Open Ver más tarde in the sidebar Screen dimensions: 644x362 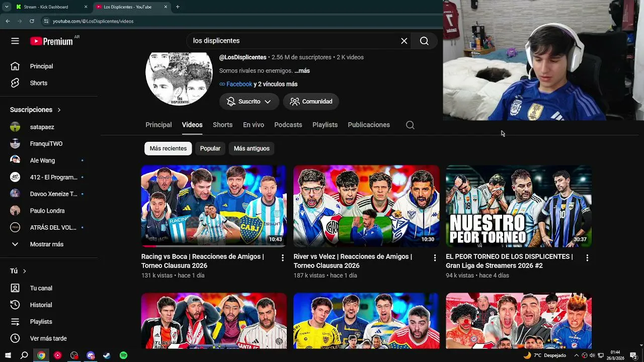(49, 338)
